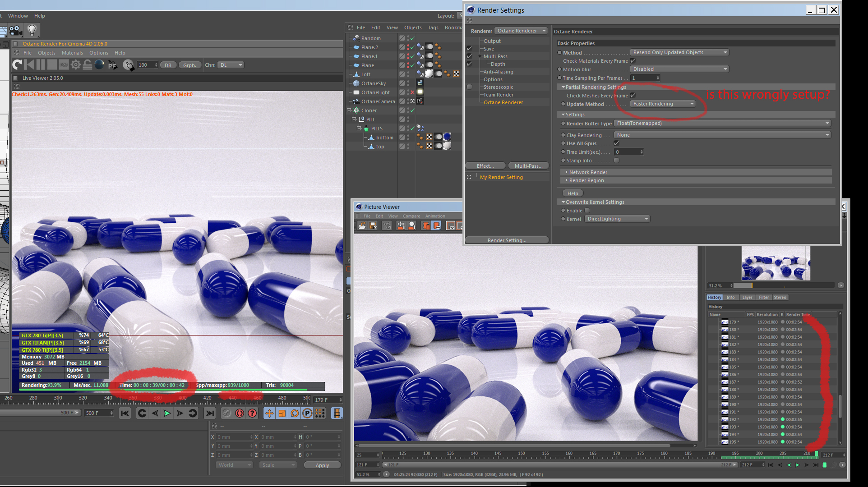Click the red autokeying record icon
The height and width of the screenshot is (487, 868).
(240, 413)
